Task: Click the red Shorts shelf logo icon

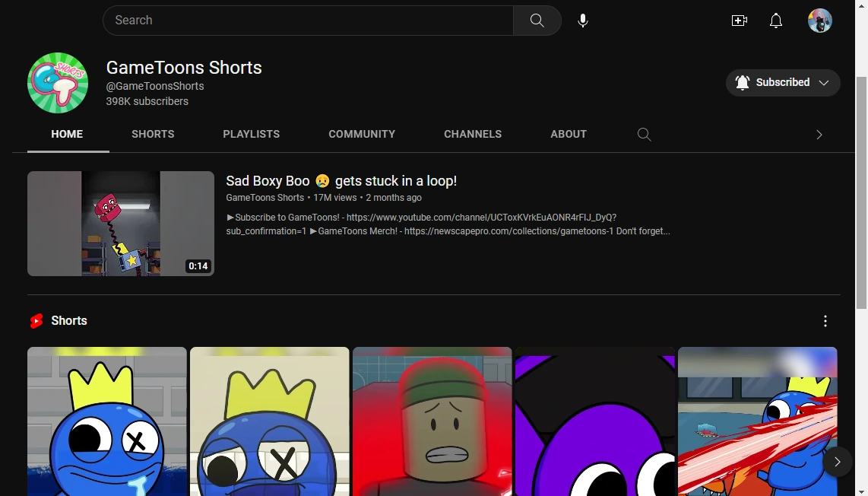Action: pos(36,320)
